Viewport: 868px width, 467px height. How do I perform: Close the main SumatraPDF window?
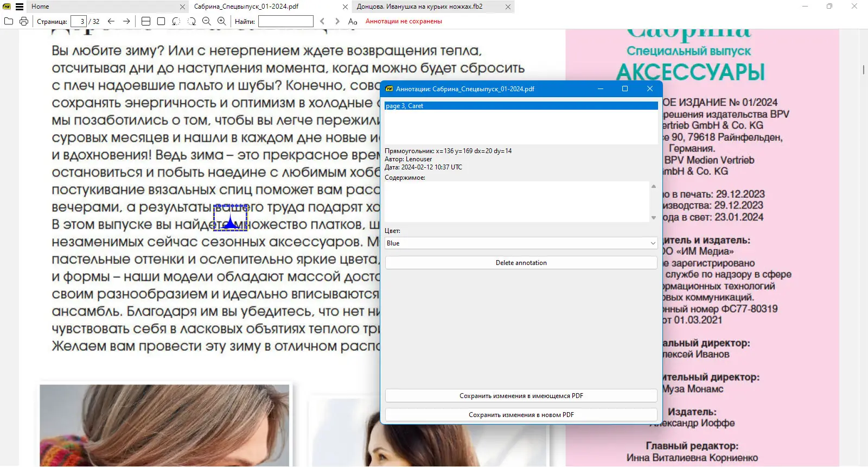point(854,7)
